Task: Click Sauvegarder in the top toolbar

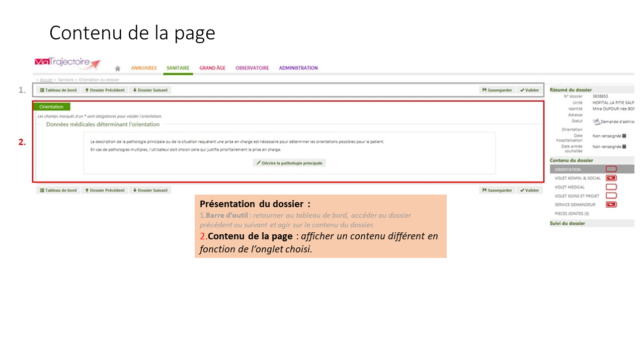Action: pos(497,90)
